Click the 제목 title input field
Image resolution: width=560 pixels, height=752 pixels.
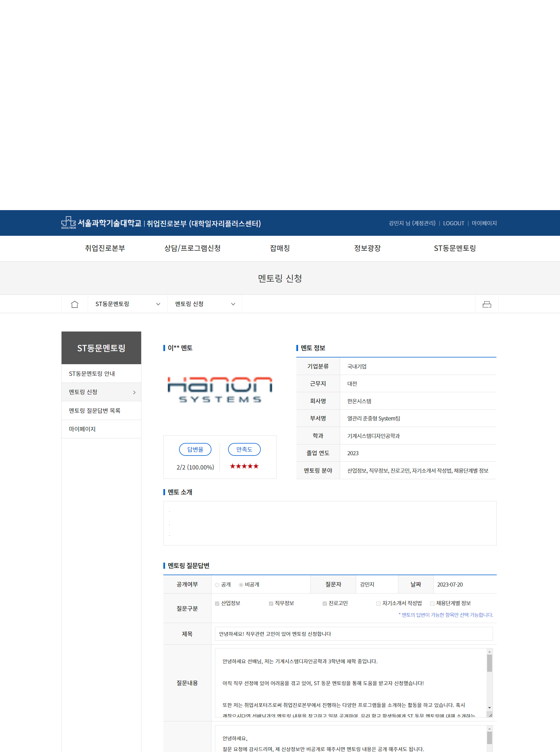pos(353,634)
